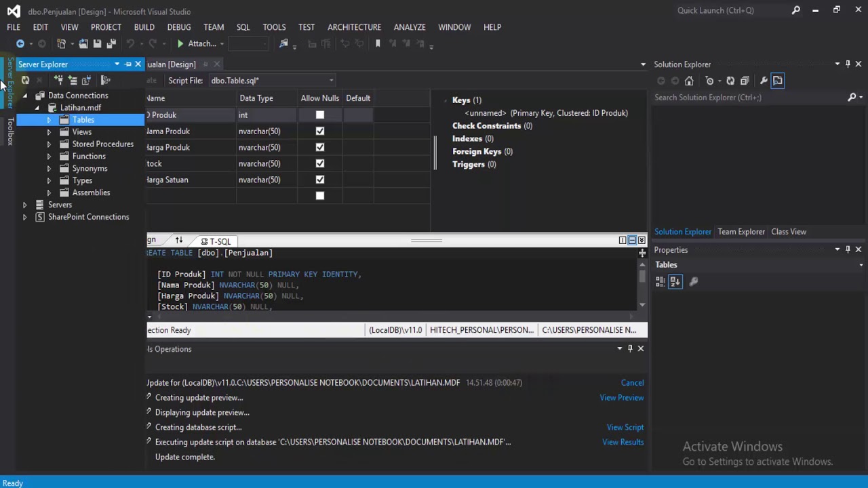868x488 pixels.
Task: Click the View Script link
Action: pos(625,428)
